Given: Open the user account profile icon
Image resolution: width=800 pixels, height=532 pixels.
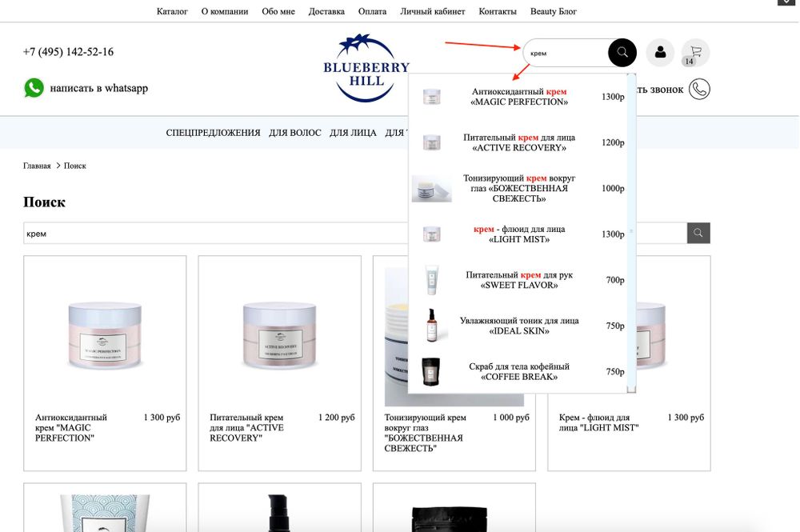Looking at the screenshot, I should point(660,53).
